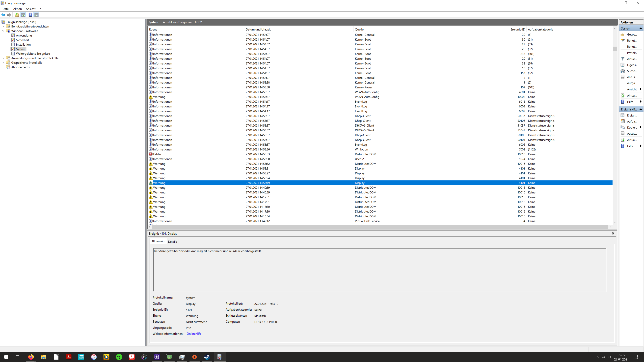Expand Benutzerdefinierte Ansichten tree node

[x=3, y=26]
